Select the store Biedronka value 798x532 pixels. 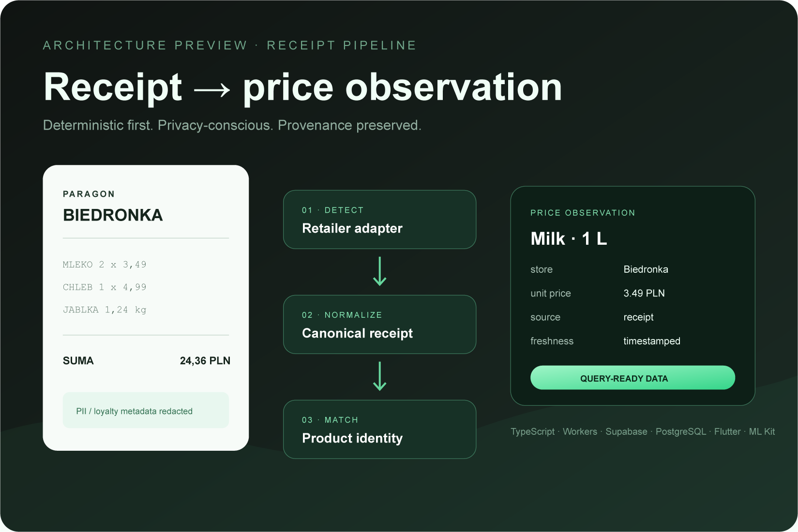[646, 269]
